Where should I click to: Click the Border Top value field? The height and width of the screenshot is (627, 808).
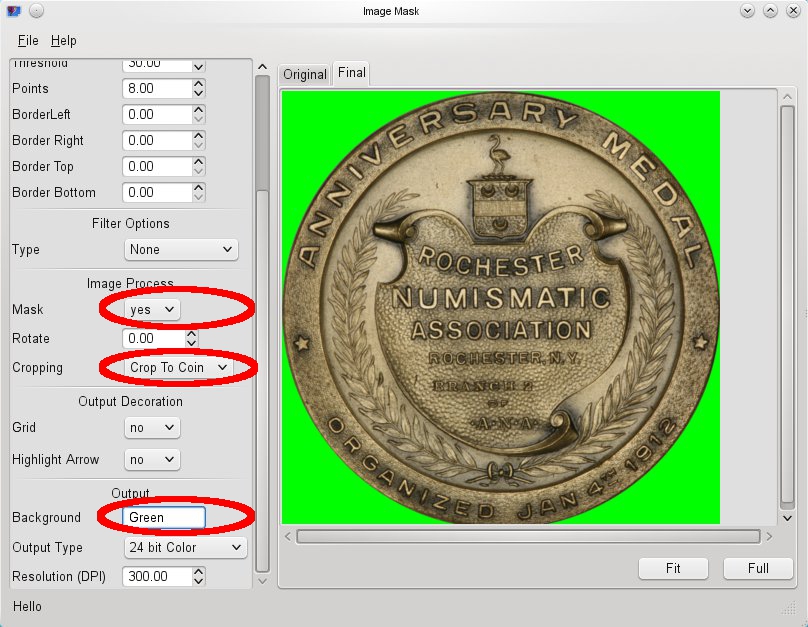point(157,166)
